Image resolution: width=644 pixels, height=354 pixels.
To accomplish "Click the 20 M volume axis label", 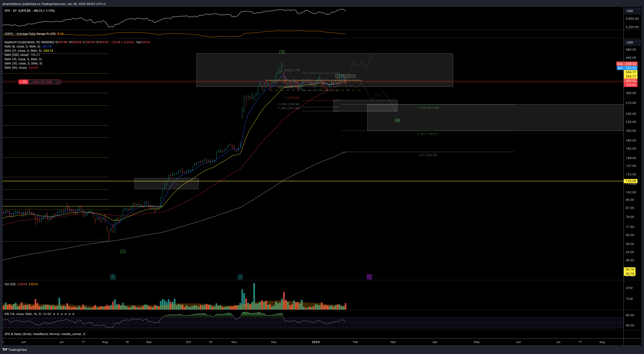I will [x=629, y=288].
